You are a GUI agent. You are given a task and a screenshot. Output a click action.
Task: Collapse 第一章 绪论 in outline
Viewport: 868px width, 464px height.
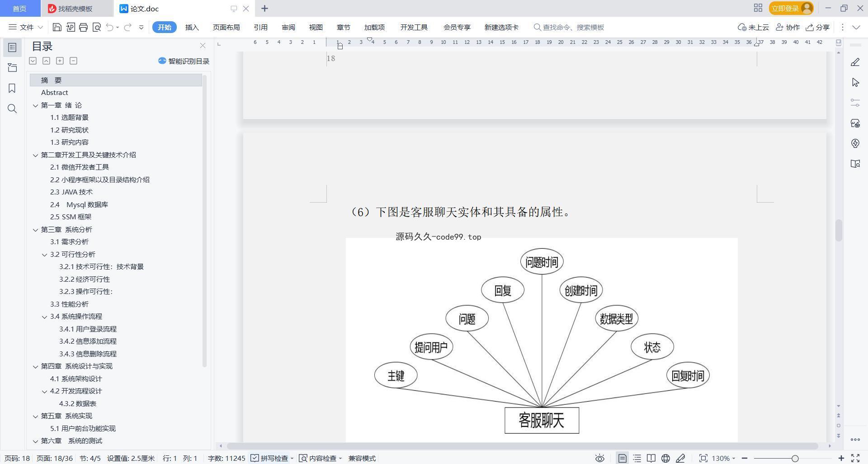35,105
